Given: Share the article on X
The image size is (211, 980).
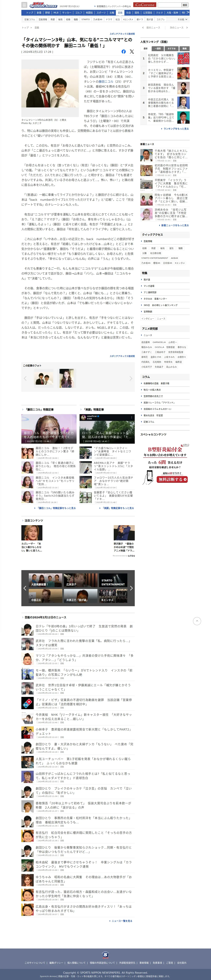Looking at the screenshot, I should (132, 51).
